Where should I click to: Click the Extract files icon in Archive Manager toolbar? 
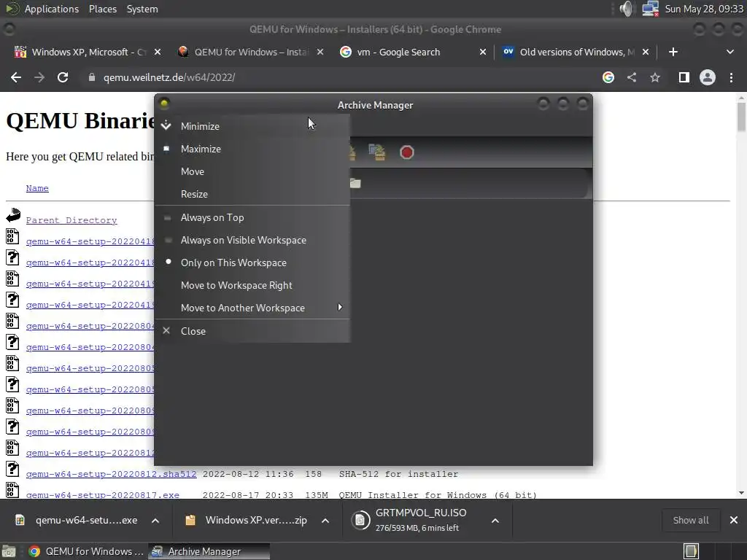377,152
